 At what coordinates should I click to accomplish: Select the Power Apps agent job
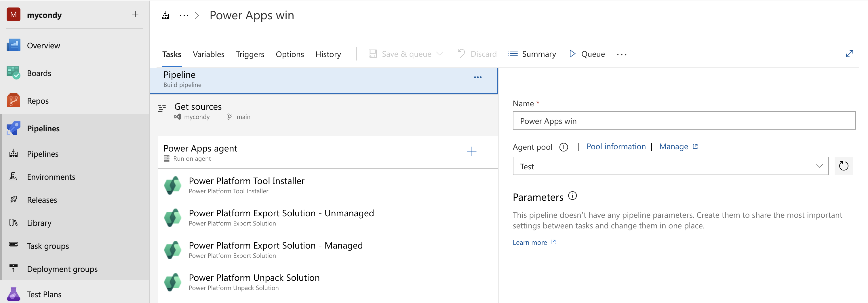point(328,152)
